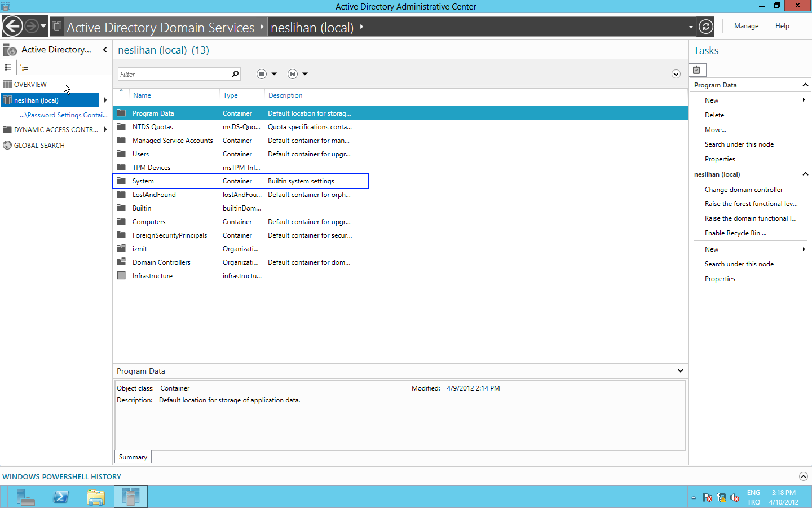The image size is (812, 508).
Task: Click inside the Filter input box
Action: click(x=174, y=74)
